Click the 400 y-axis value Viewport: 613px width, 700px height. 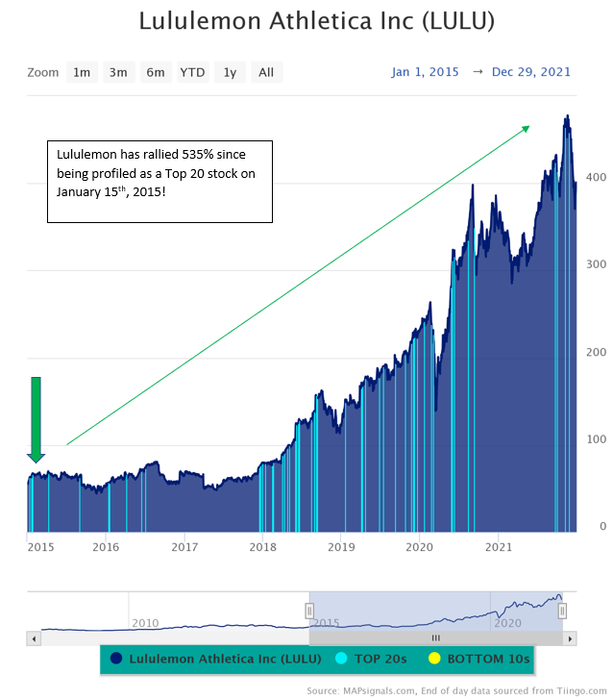(596, 177)
